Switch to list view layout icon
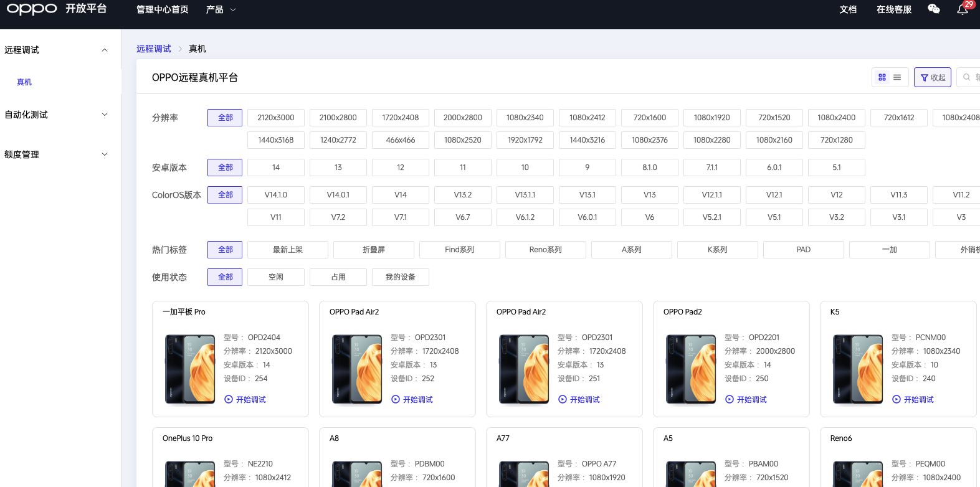This screenshot has height=487, width=980. [x=897, y=77]
